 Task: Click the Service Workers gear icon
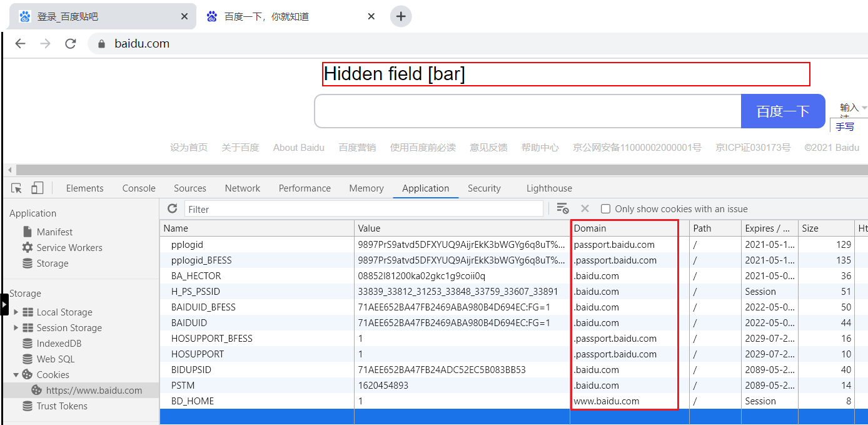click(27, 247)
